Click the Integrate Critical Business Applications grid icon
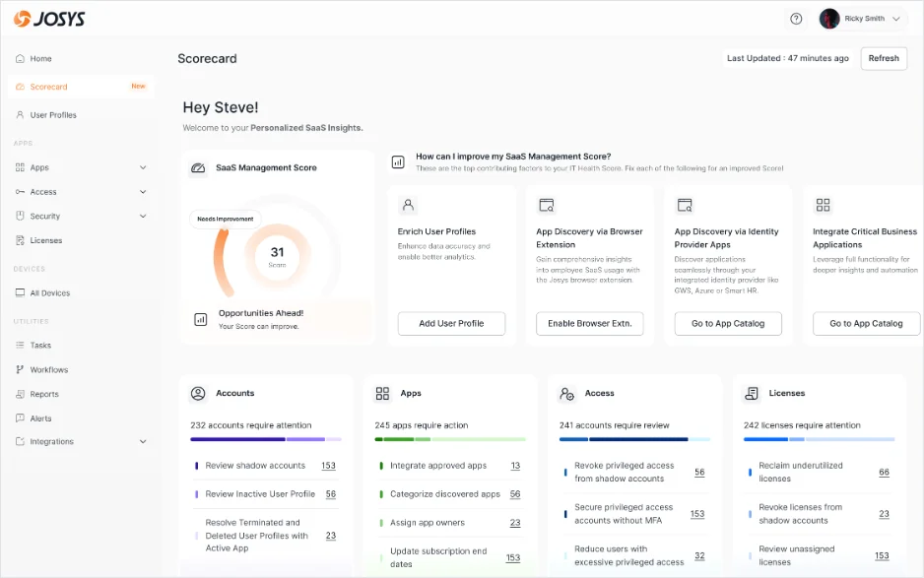The image size is (924, 578). 823,205
